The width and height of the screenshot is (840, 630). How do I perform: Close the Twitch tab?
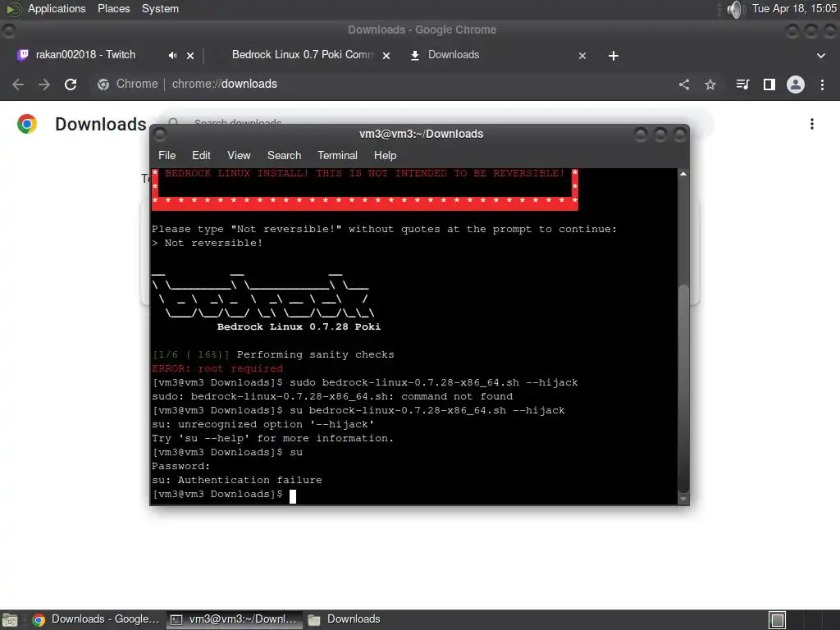190,55
